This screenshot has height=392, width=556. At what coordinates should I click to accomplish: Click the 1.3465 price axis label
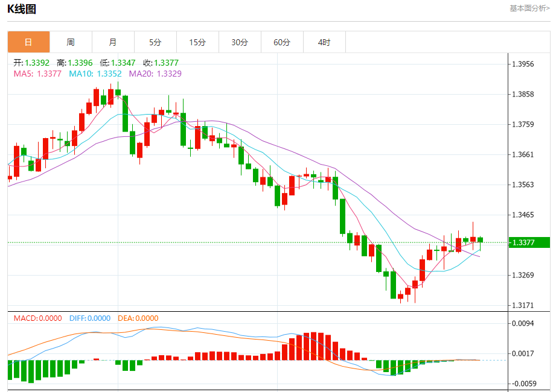pos(523,215)
